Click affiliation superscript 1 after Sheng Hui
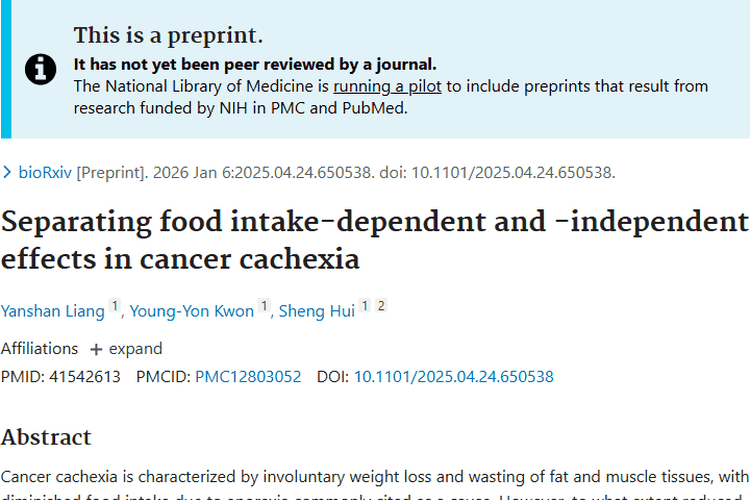The height and width of the screenshot is (500, 750). click(x=365, y=307)
